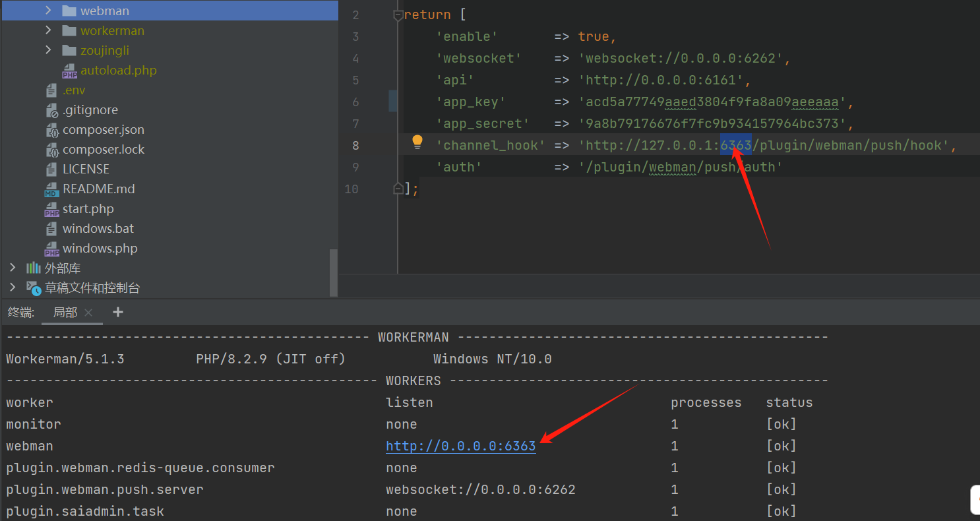Open a new terminal tab with plus
The height and width of the screenshot is (521, 980).
click(118, 312)
